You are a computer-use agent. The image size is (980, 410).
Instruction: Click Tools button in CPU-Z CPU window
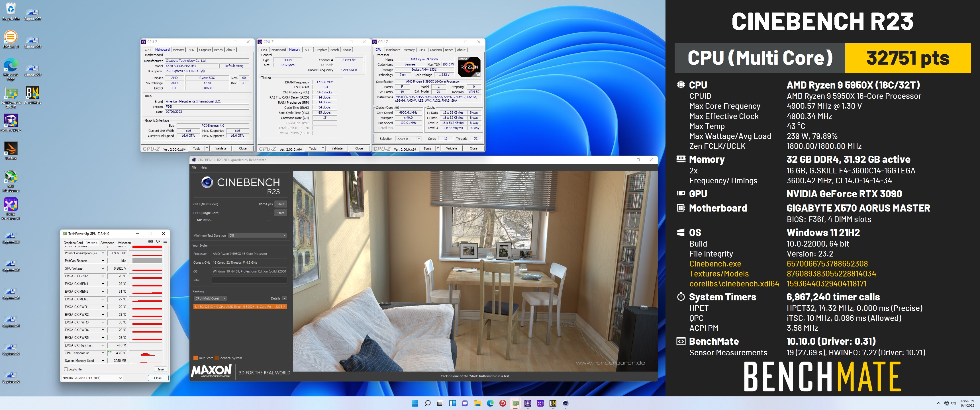427,148
